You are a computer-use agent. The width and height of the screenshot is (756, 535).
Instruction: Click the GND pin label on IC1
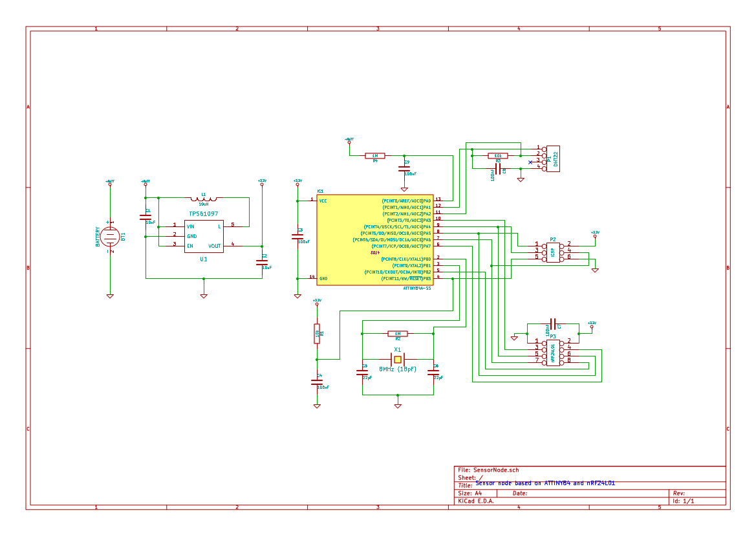pos(323,279)
